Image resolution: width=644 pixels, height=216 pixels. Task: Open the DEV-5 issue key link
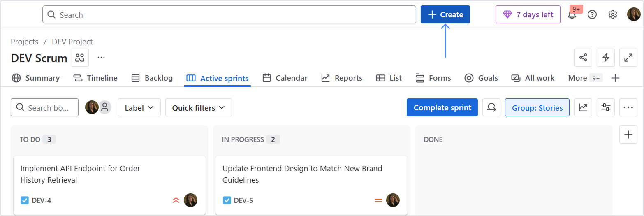pyautogui.click(x=243, y=200)
